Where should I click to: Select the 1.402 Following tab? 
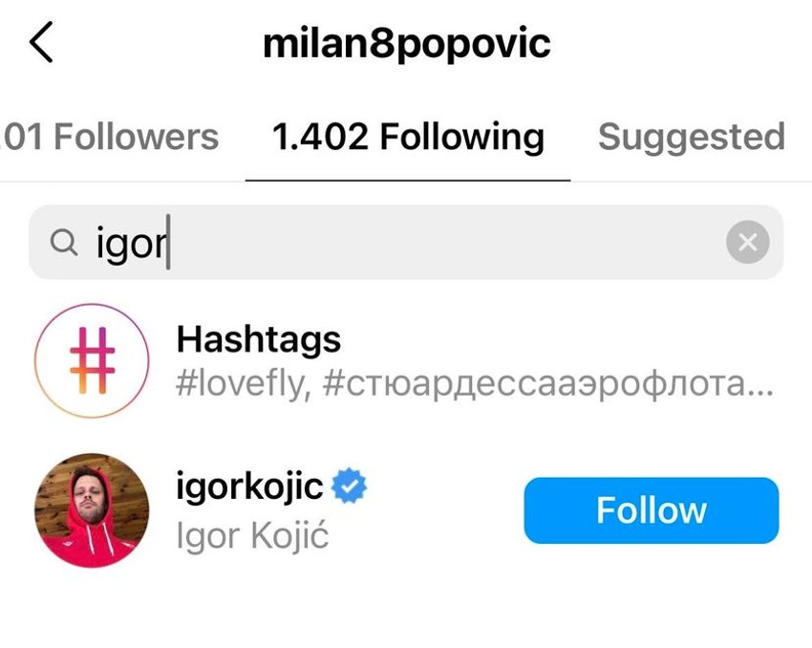(407, 137)
